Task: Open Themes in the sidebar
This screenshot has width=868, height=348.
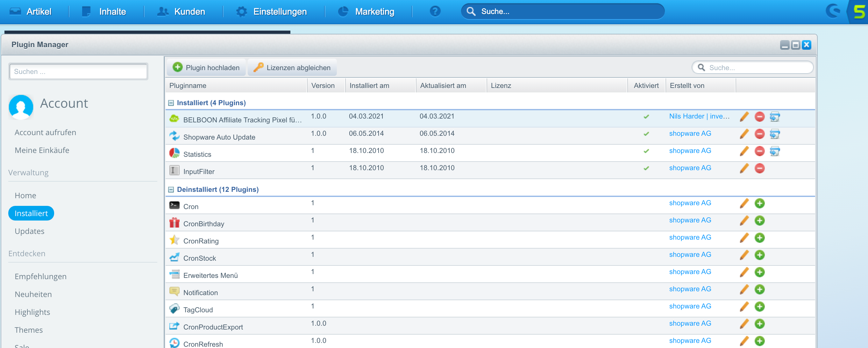Action: point(29,330)
